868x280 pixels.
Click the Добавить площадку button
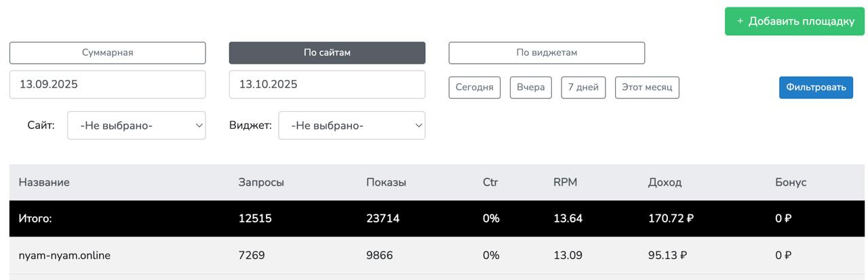coord(795,21)
